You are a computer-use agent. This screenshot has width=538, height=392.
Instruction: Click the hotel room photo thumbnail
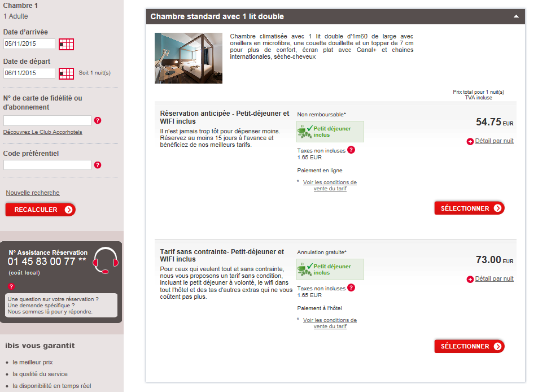(189, 58)
